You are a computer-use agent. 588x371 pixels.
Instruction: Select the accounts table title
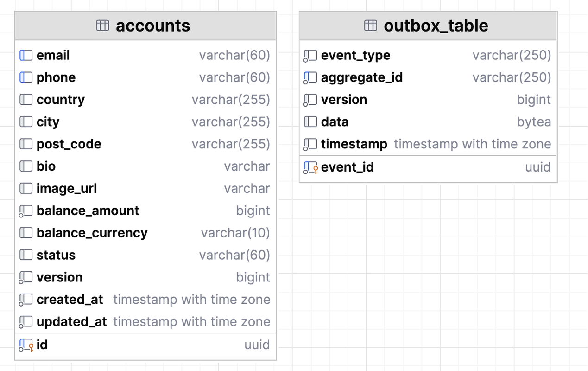point(153,26)
